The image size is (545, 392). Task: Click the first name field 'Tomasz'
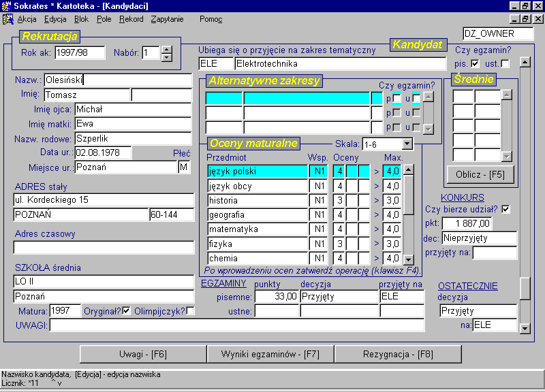click(87, 95)
